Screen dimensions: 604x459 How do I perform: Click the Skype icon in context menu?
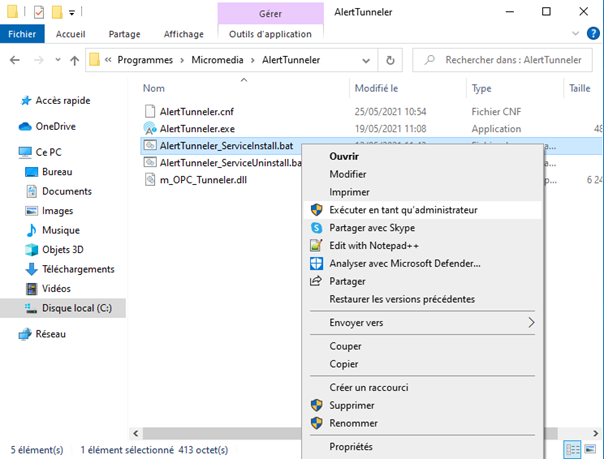click(316, 228)
